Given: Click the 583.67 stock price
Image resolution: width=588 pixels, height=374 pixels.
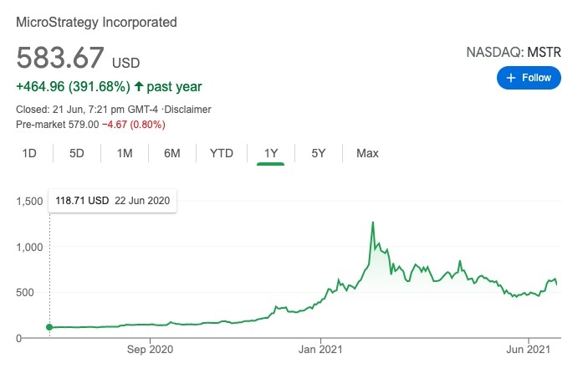Looking at the screenshot, I should (60, 59).
